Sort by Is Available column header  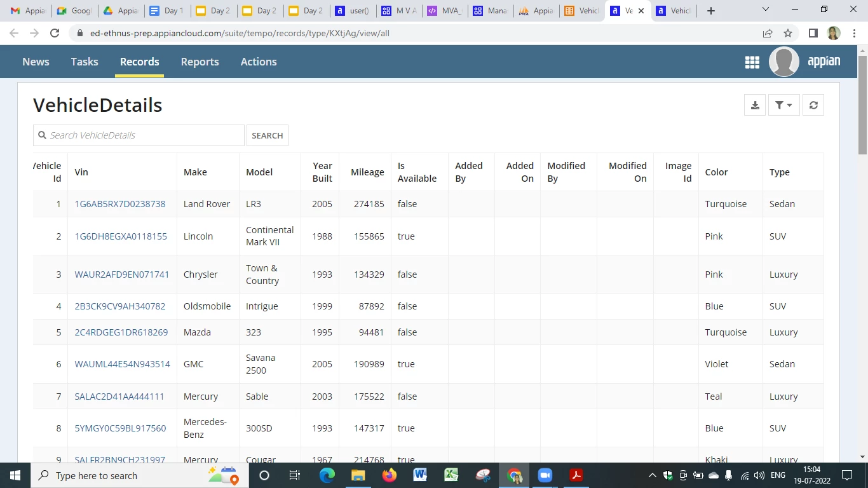pyautogui.click(x=417, y=172)
